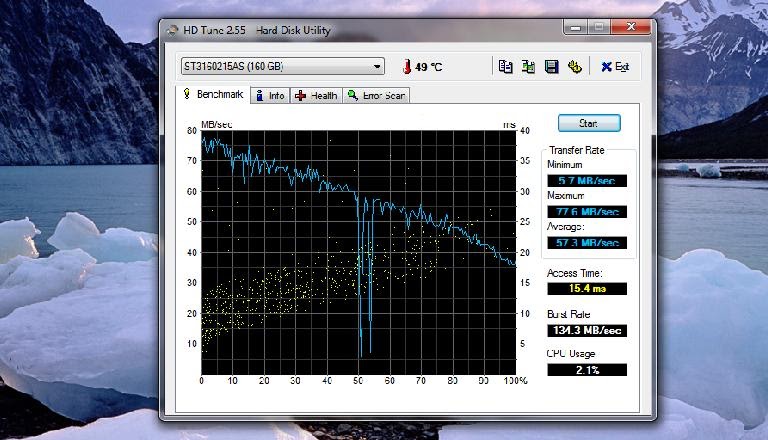Click the CPU Usage value 2.1%
The height and width of the screenshot is (440, 768).
(587, 370)
